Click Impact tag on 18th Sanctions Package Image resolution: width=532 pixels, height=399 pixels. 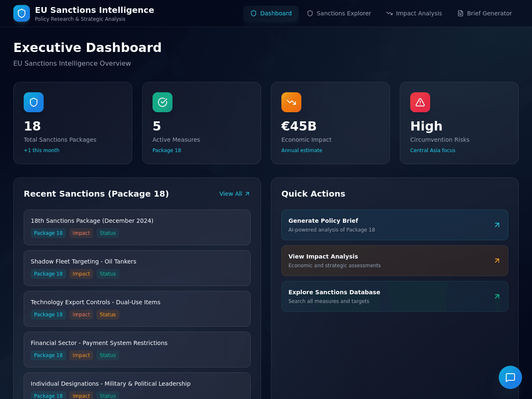(x=81, y=233)
